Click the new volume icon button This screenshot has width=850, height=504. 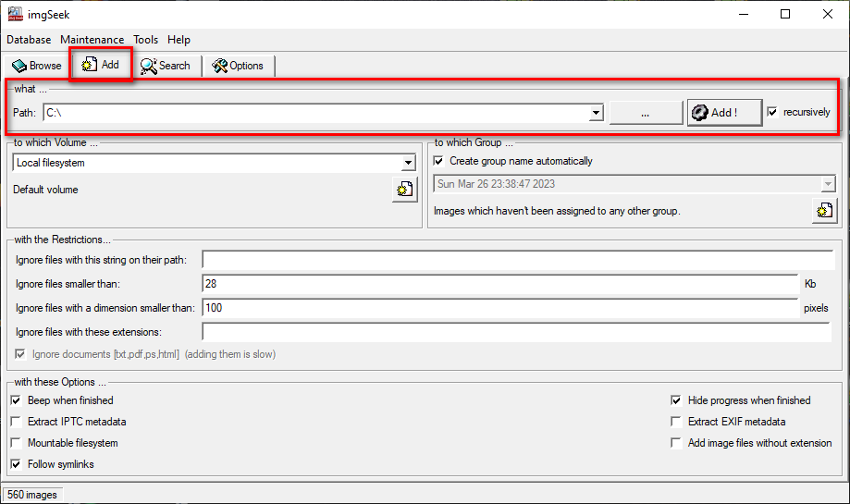coord(404,190)
